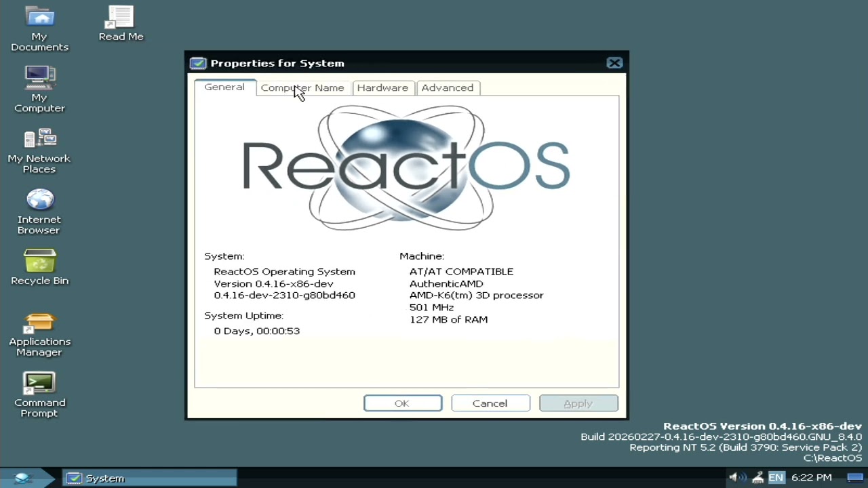Viewport: 868px width, 488px height.
Task: Click 'AuthenticAMD' vendor text
Action: click(446, 283)
